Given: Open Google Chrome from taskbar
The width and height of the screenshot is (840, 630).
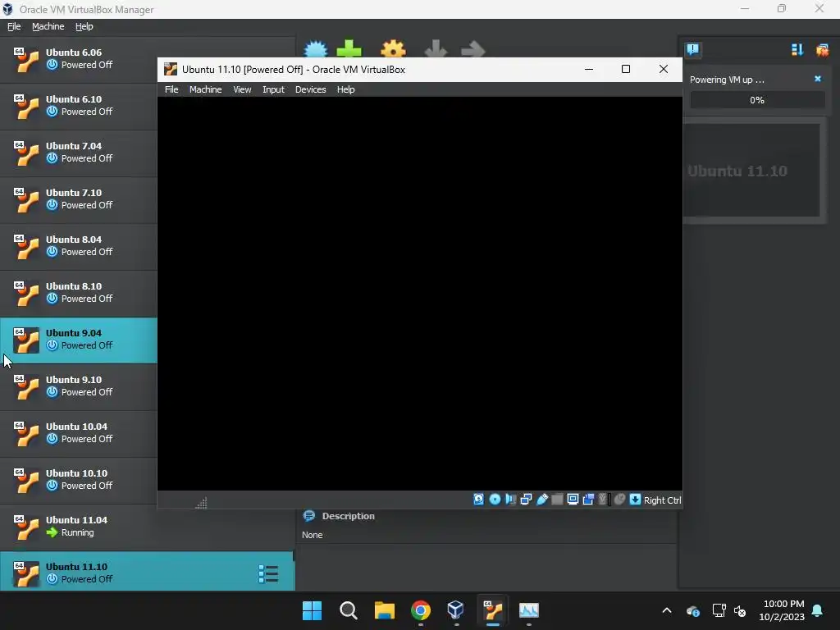Looking at the screenshot, I should tap(421, 610).
